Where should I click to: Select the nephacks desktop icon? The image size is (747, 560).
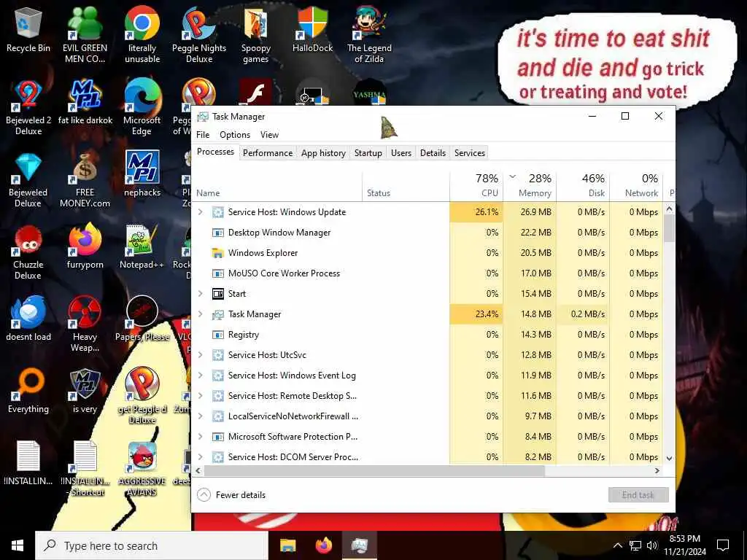(x=142, y=174)
